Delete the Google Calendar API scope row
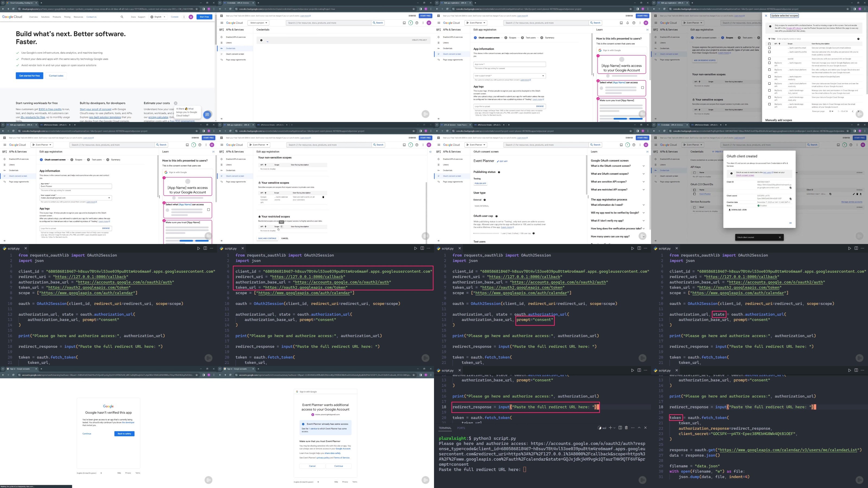Viewport: 868px width, 488px height. (x=323, y=197)
